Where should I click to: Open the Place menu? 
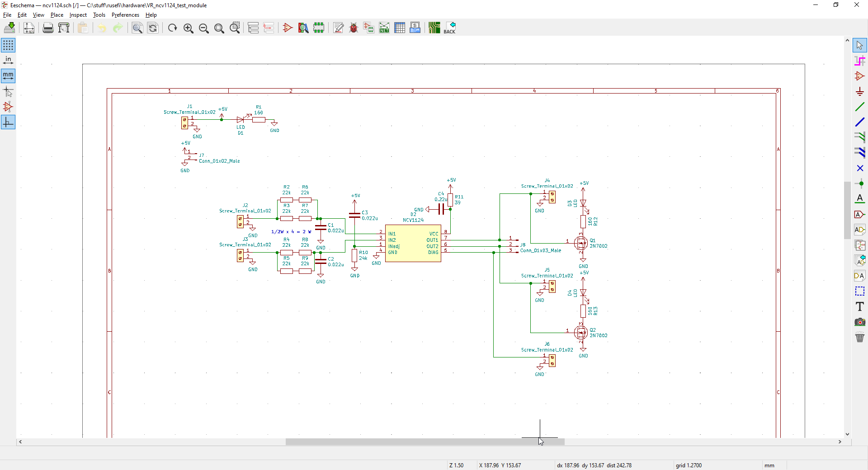coord(57,15)
